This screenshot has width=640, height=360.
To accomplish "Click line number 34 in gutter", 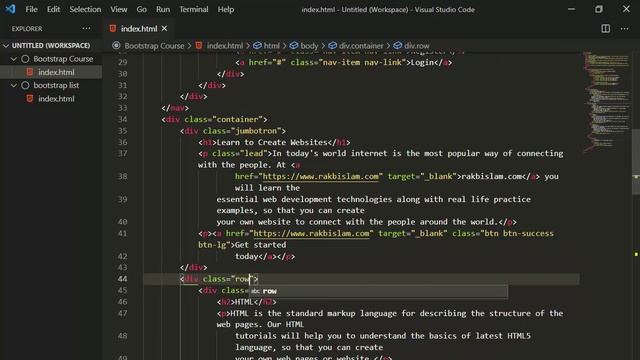I will (122, 120).
